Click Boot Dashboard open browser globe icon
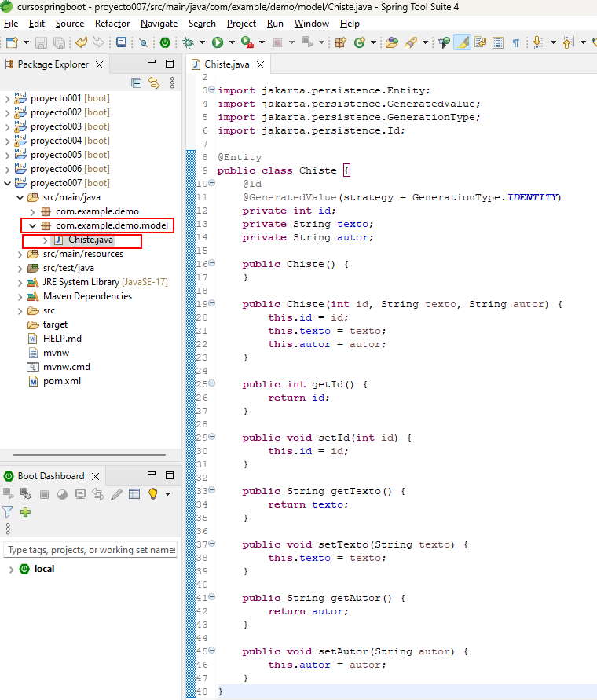 [x=62, y=494]
